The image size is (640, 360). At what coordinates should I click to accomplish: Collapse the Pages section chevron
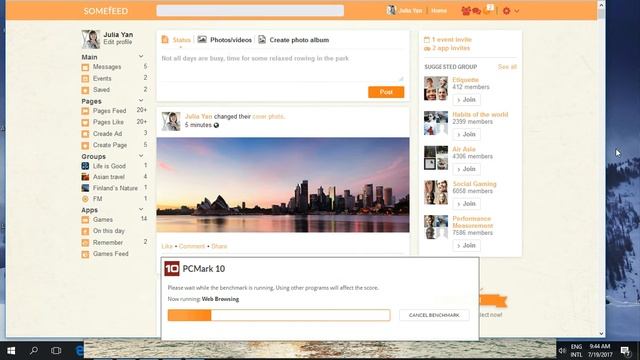[141, 101]
